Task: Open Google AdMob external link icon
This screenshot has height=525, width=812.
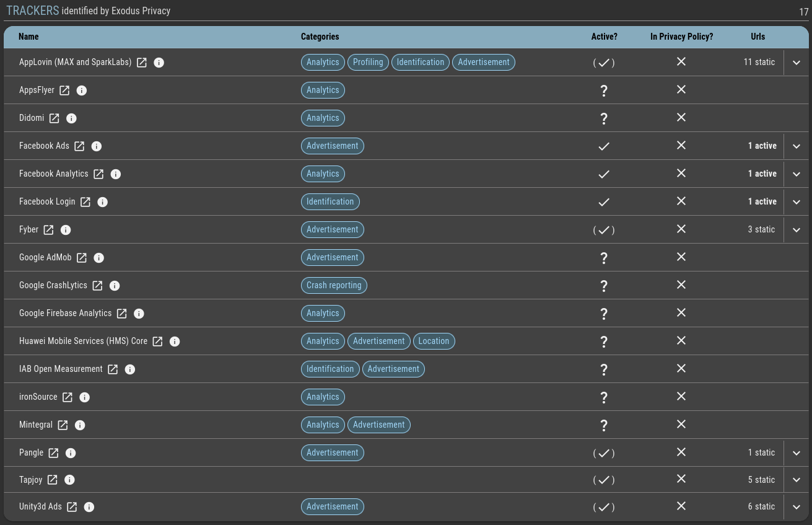Action: [82, 258]
